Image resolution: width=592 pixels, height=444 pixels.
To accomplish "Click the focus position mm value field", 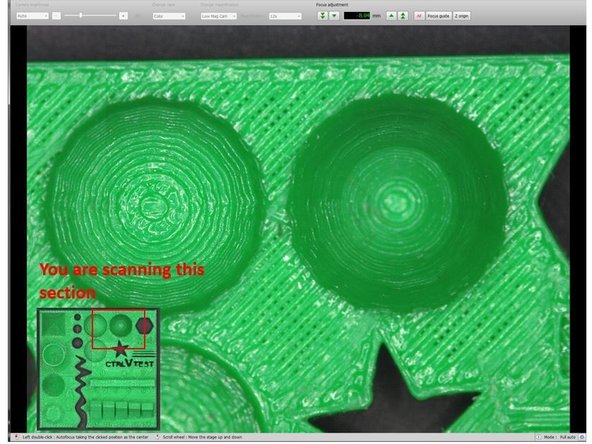I will 357,16.
